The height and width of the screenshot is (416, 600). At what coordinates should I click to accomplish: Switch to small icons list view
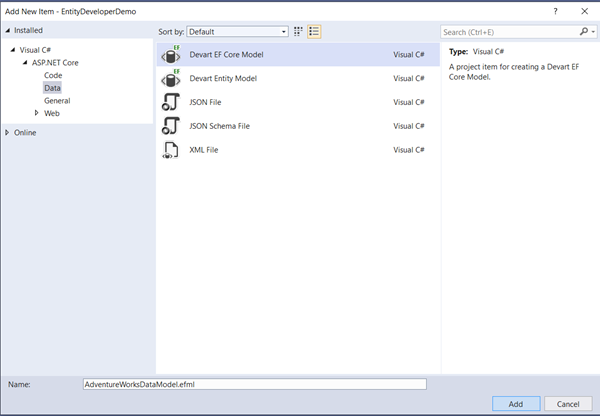click(314, 31)
